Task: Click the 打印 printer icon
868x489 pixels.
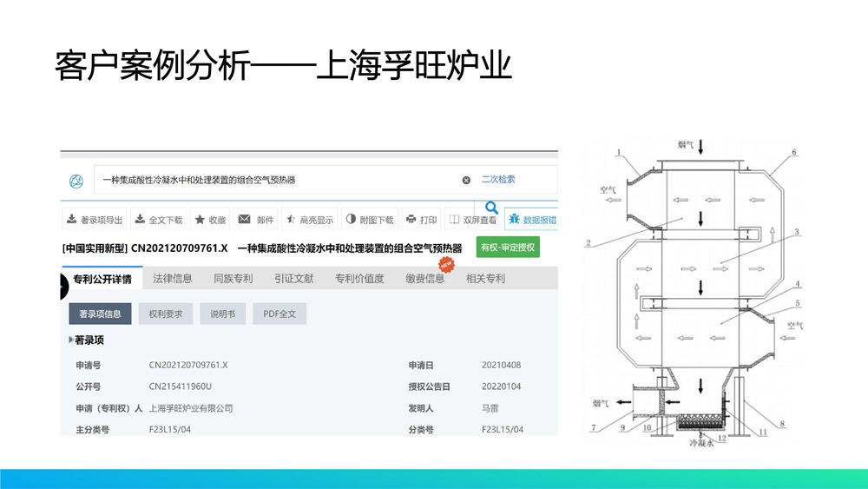Action: pyautogui.click(x=411, y=220)
